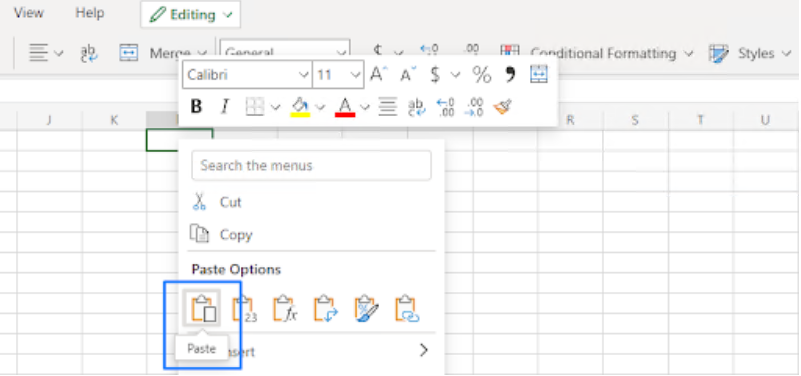Toggle Italic in the mini toolbar

coord(224,106)
